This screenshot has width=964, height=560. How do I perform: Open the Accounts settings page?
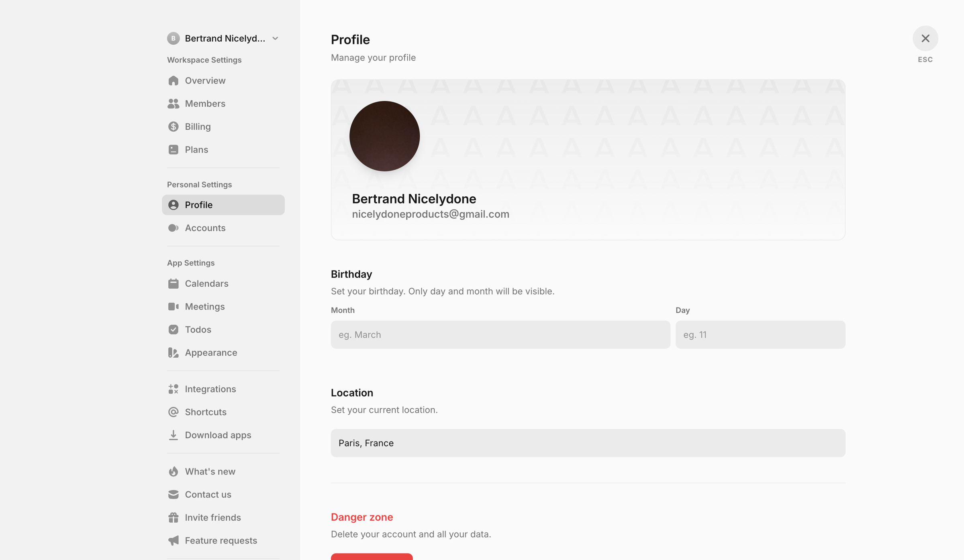tap(223, 228)
